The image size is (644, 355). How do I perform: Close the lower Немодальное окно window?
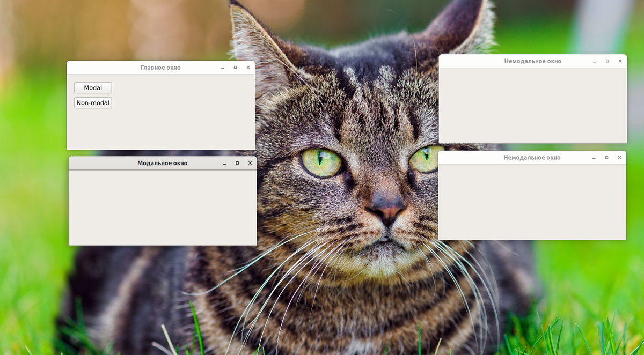(620, 158)
